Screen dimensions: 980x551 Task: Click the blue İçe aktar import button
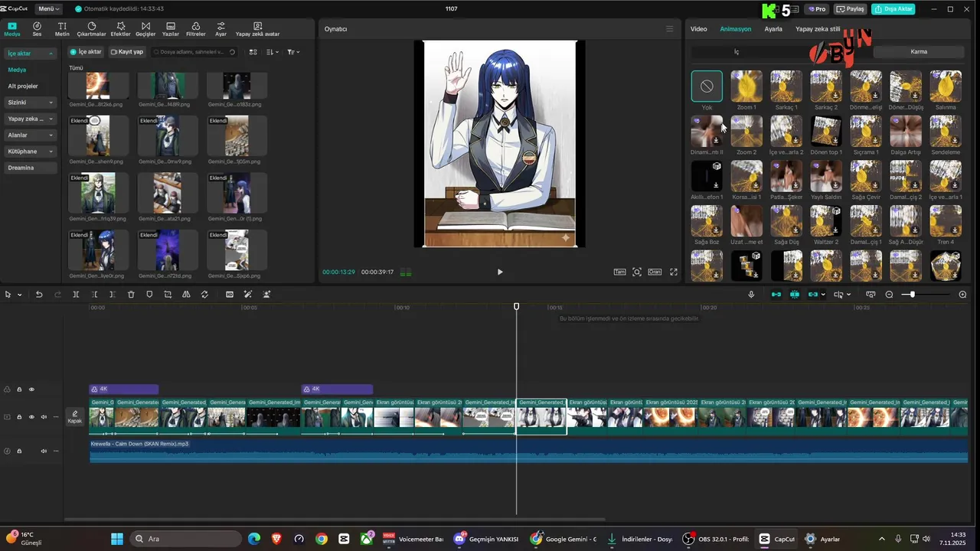click(x=86, y=52)
